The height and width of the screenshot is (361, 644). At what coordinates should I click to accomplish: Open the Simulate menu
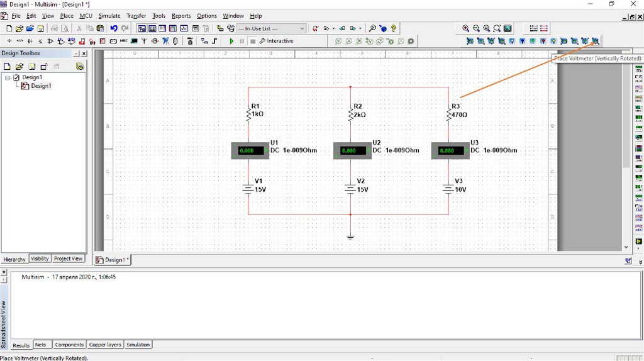(x=109, y=16)
